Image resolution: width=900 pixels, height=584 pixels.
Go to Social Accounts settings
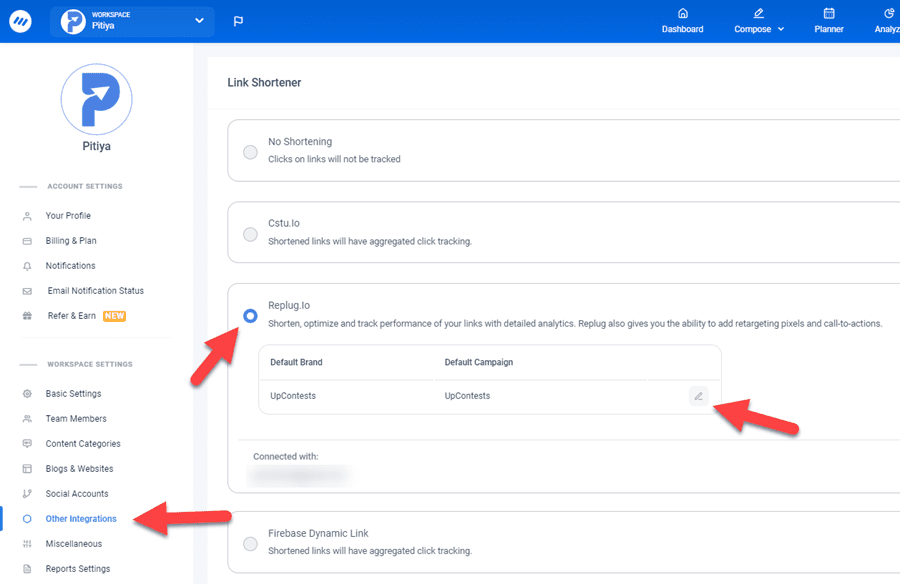click(x=77, y=494)
